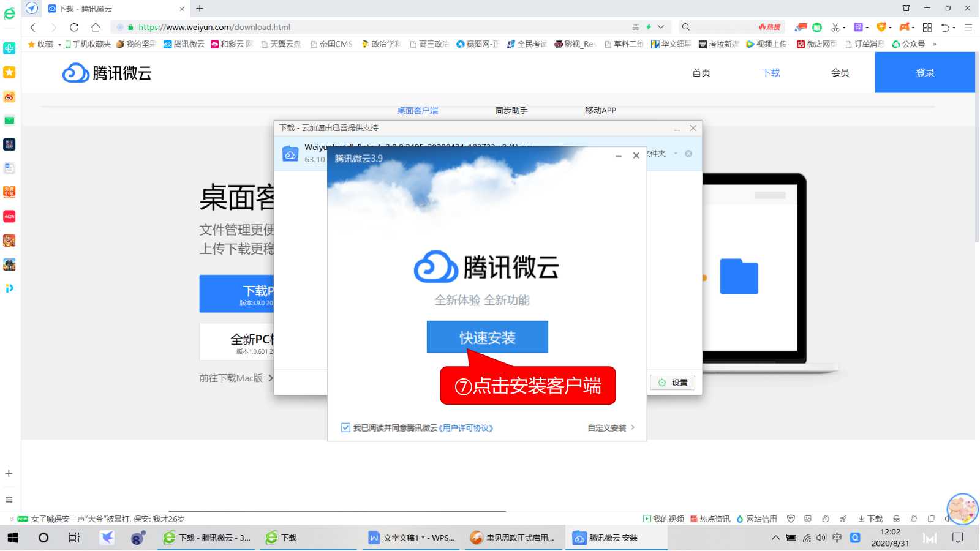Viewport: 980px width, 551px height.
Task: Open the 视频上传 bookmark
Action: pos(766,44)
